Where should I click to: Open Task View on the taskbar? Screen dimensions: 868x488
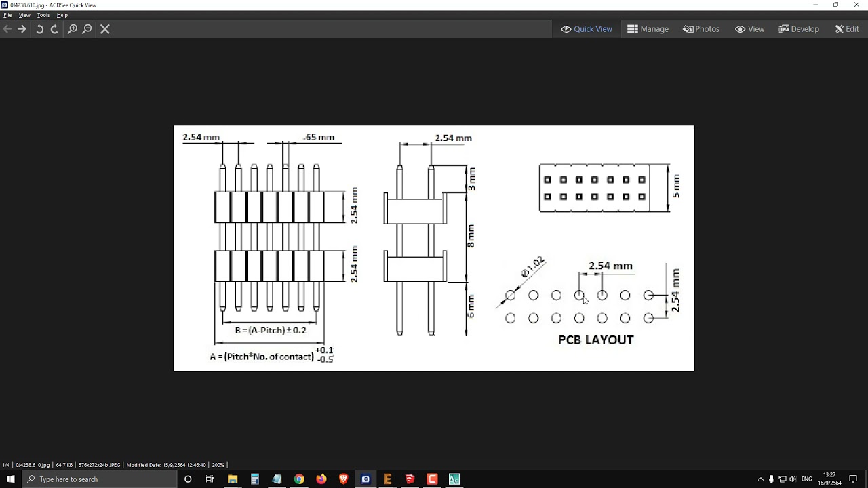210,479
